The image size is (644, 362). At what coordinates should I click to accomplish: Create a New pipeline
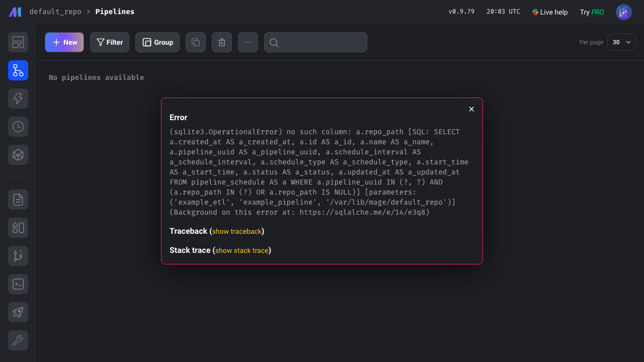[64, 42]
